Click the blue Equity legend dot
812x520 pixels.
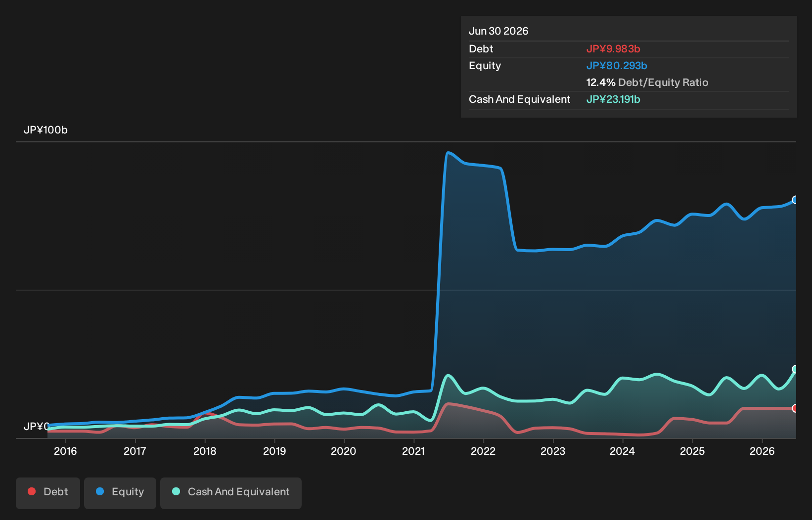pyautogui.click(x=100, y=491)
